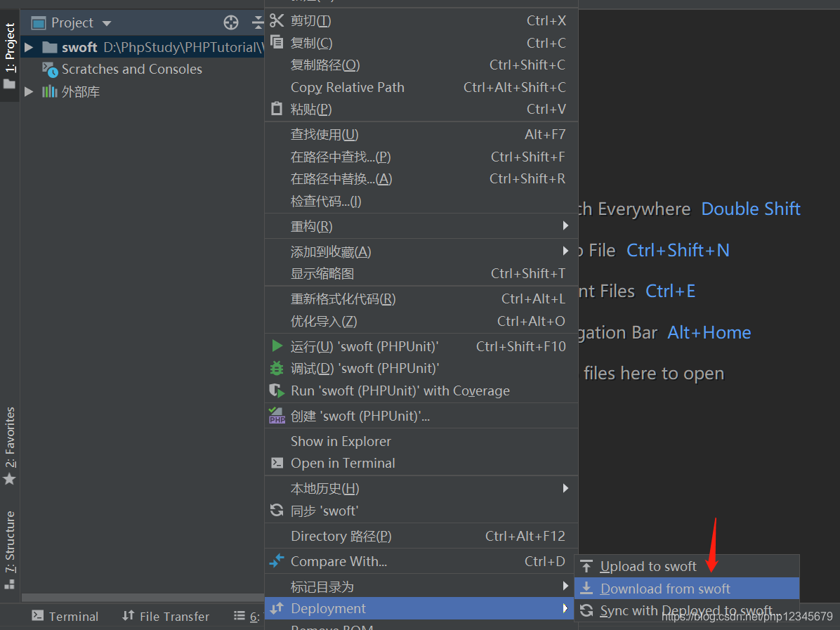Select 复制路径(O) from the context menu
Image resolution: width=840 pixels, height=630 pixels.
[x=421, y=65]
